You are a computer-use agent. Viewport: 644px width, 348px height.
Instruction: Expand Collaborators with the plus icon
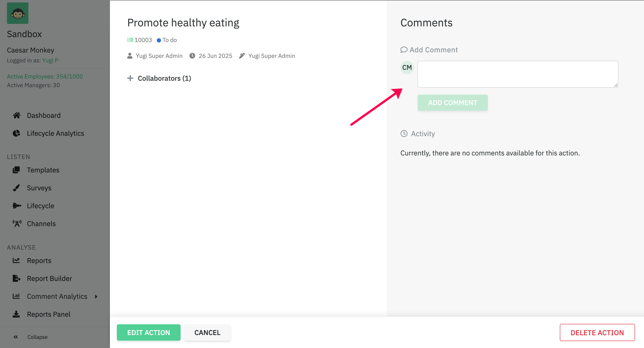(130, 78)
